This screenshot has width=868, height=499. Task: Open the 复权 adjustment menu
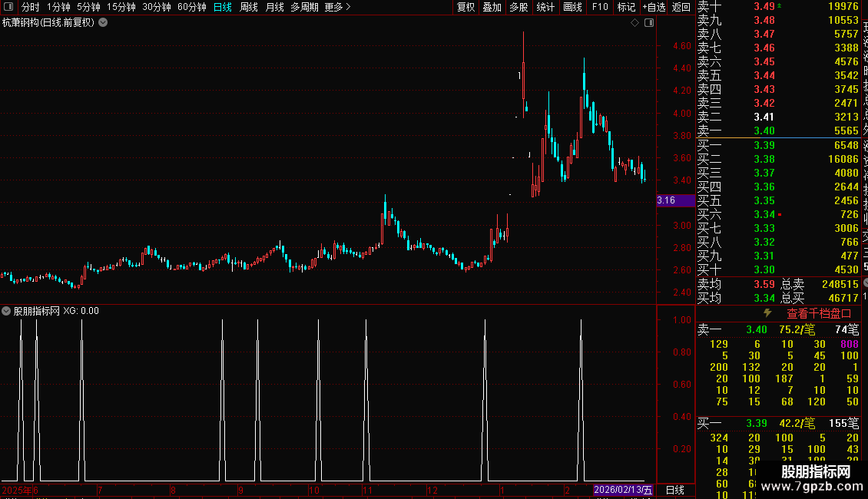click(465, 7)
